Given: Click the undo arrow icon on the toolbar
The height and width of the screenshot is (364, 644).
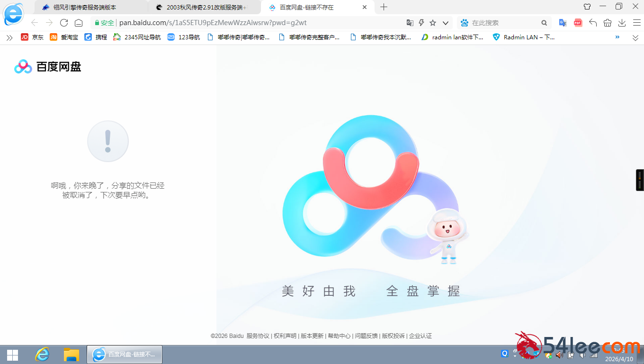Looking at the screenshot, I should (x=593, y=22).
